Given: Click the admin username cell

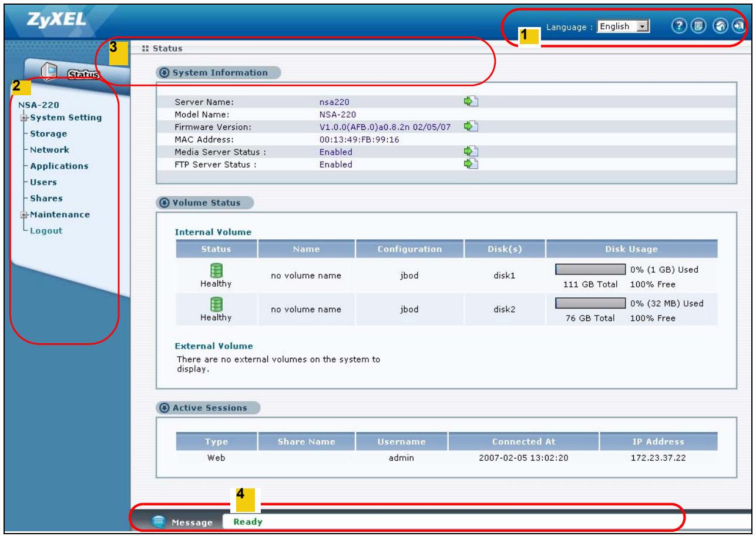Looking at the screenshot, I should [402, 458].
